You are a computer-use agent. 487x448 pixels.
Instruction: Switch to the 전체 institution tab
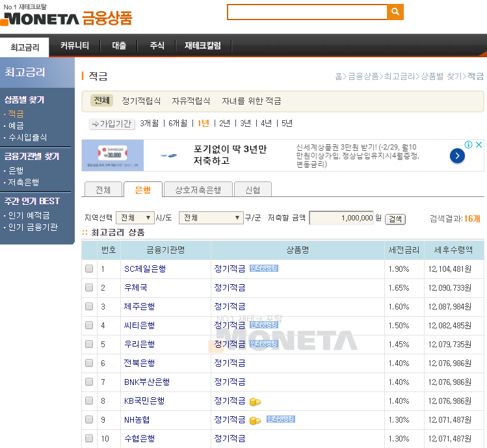point(103,189)
